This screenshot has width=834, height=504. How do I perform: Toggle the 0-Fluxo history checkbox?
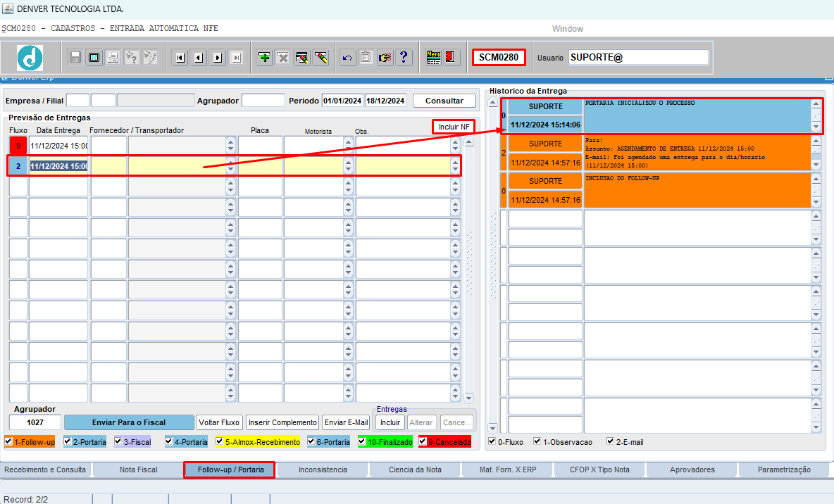coord(492,441)
